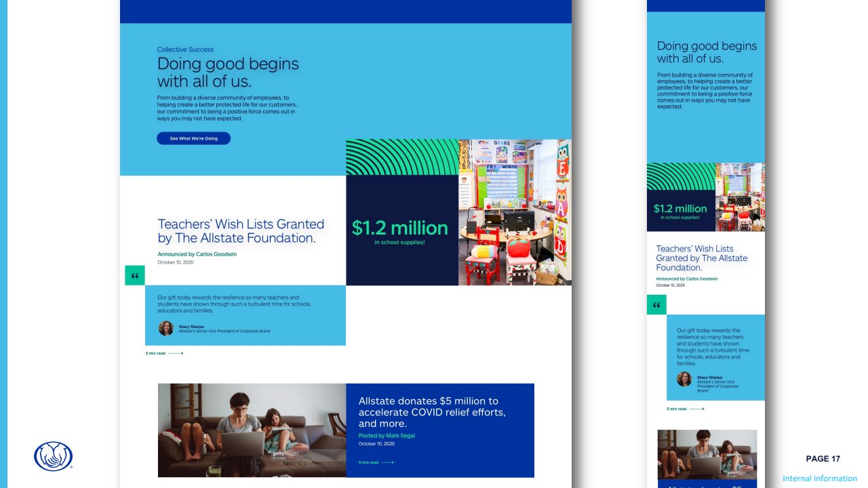Select 'Announced by Carlos Goodwin' in mobile mockup
This screenshot has height=488, width=868.
point(686,279)
